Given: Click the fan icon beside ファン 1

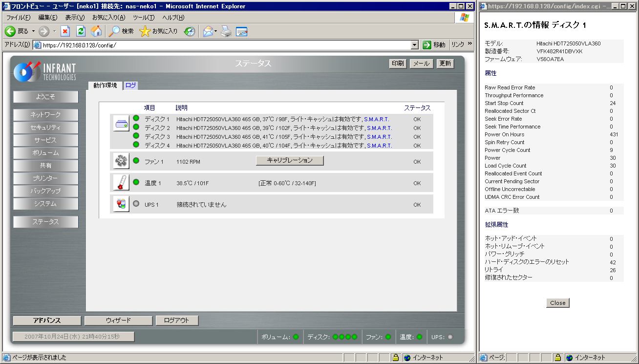Looking at the screenshot, I should coord(121,161).
